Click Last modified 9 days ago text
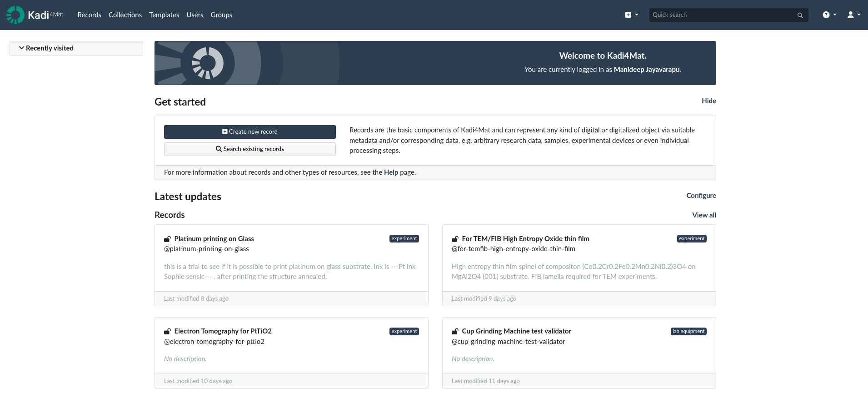 pos(484,299)
